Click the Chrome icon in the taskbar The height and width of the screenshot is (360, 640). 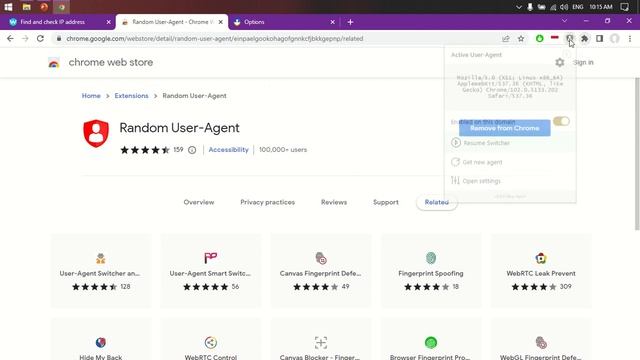click(x=62, y=7)
